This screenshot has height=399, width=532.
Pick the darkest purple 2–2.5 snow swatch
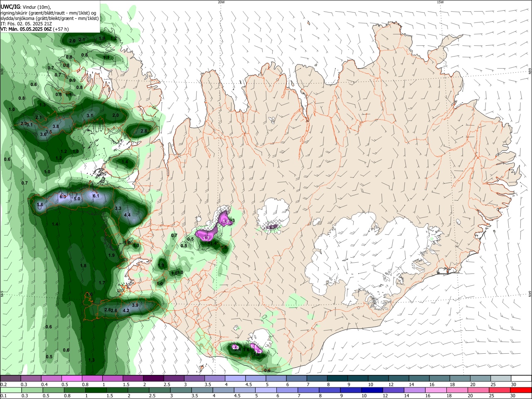[153, 379]
